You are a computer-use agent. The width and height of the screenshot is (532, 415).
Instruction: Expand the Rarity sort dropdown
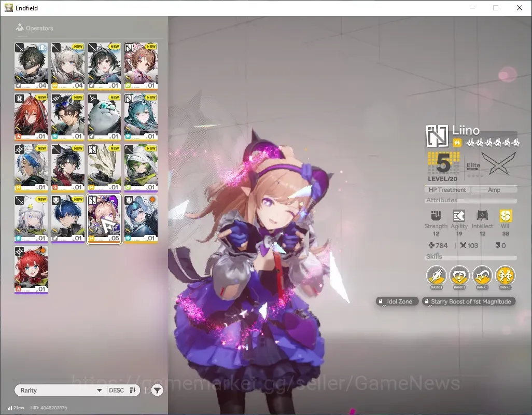[61, 390]
